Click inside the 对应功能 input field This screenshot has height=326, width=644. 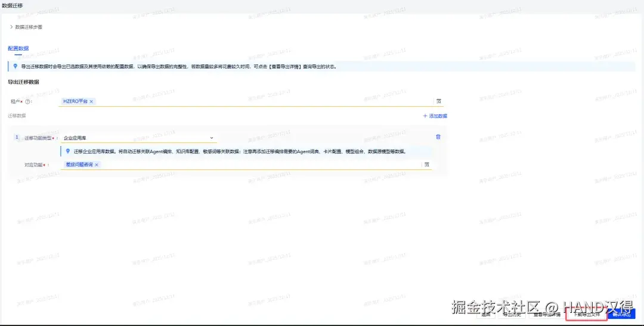pyautogui.click(x=246, y=164)
